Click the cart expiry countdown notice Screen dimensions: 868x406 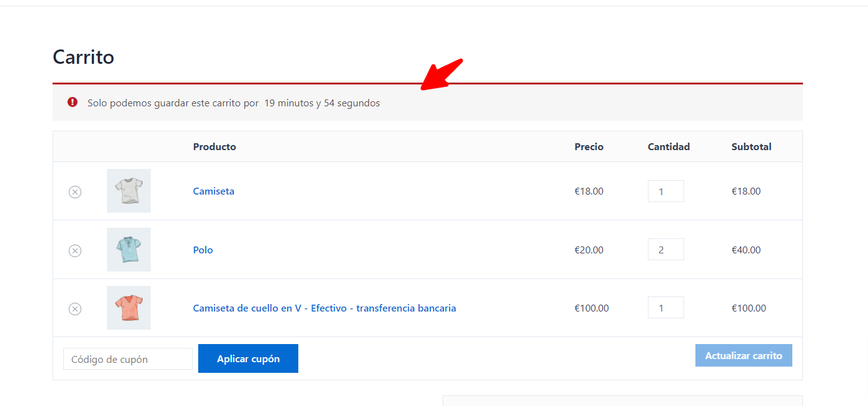tap(428, 102)
